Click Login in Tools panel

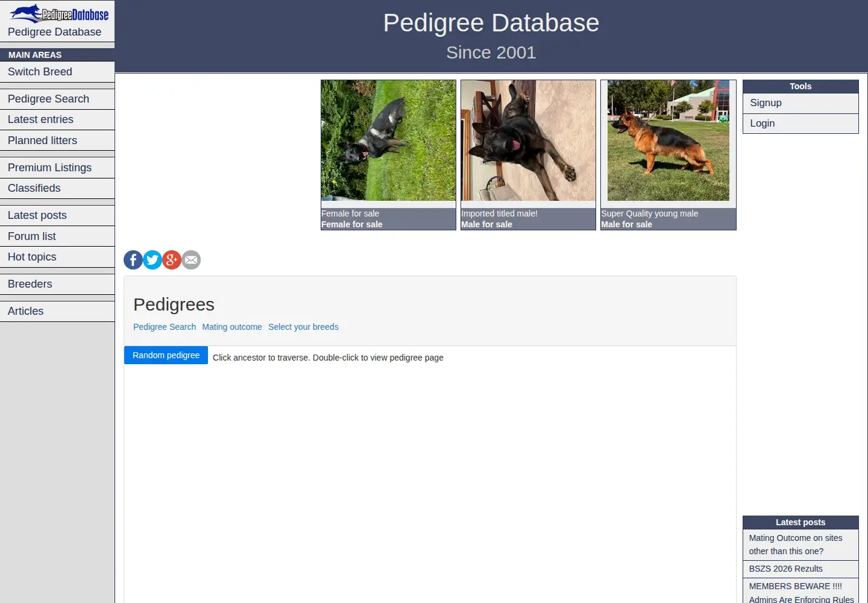point(800,124)
